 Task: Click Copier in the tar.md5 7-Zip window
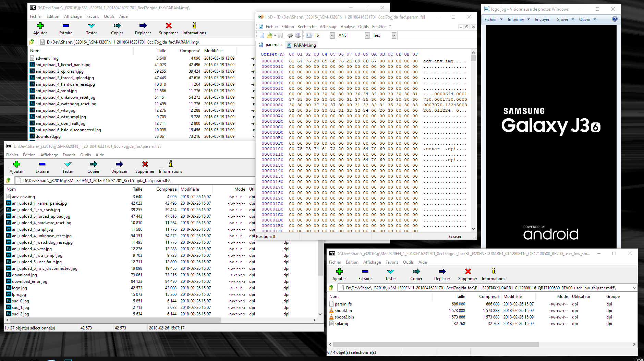[416, 274]
